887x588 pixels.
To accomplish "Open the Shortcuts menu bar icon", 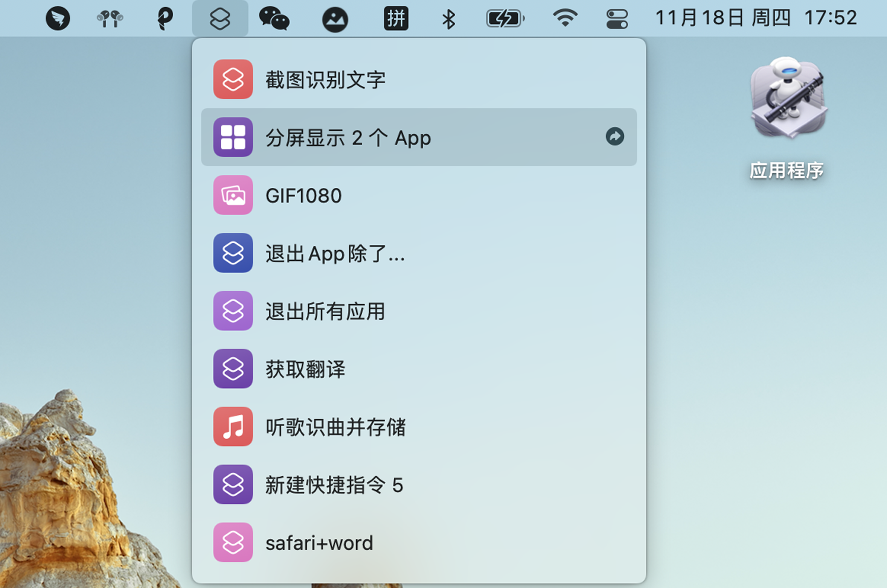I will 220,18.
